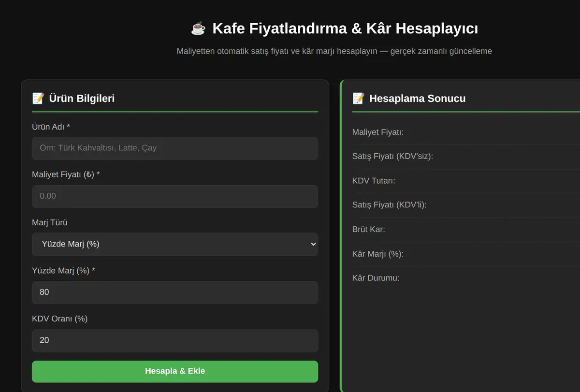Open the Marj Türü dropdown

(175, 244)
